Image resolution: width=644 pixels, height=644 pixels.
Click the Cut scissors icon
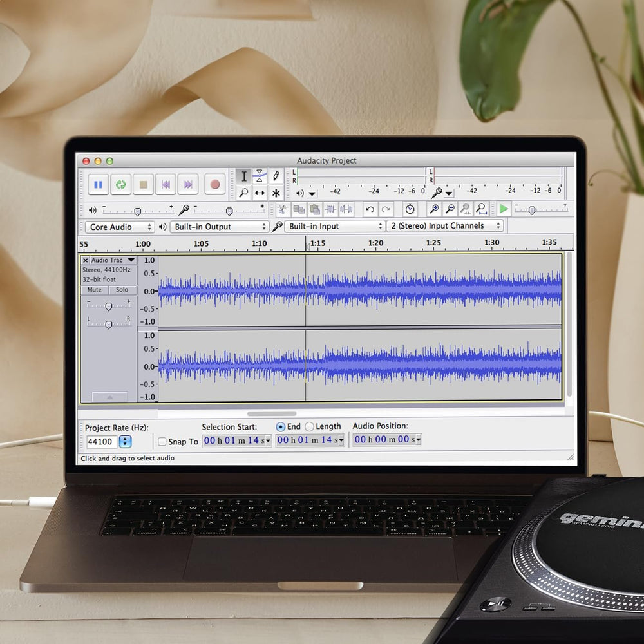[283, 209]
